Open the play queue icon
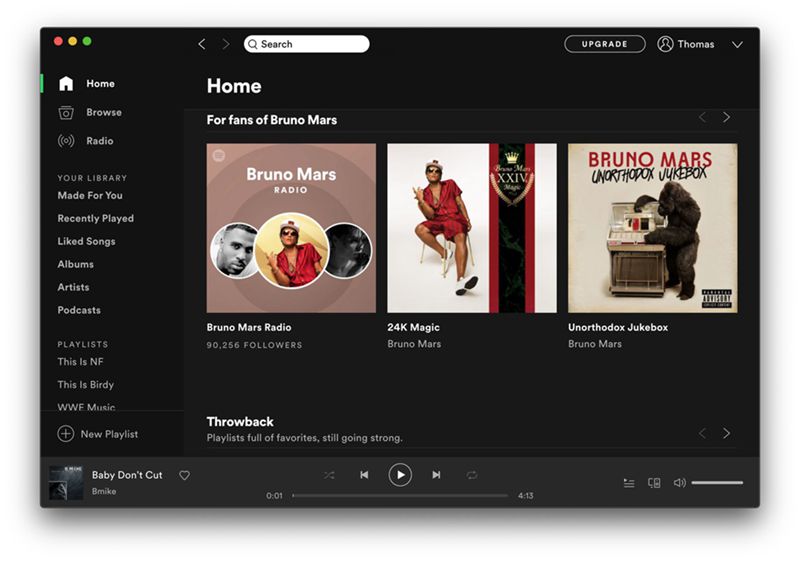 (x=629, y=482)
